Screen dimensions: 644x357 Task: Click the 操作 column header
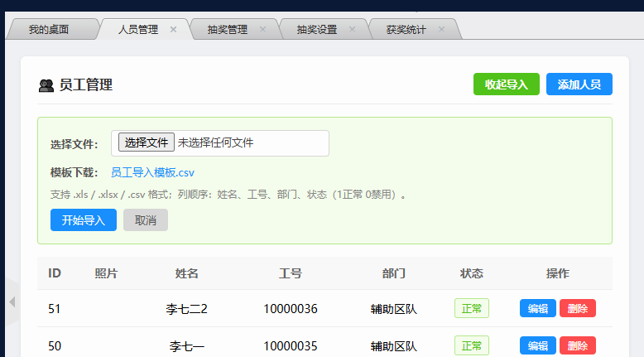(x=557, y=273)
